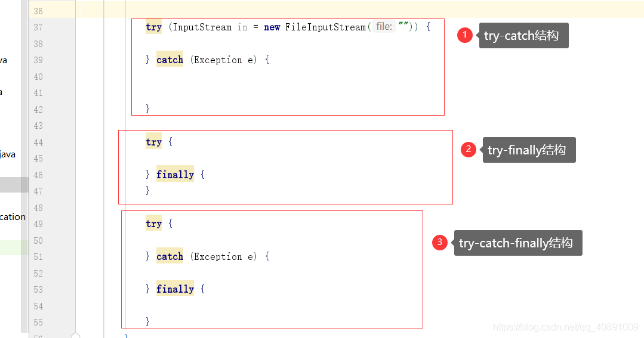Click gutter line number 41

38,93
